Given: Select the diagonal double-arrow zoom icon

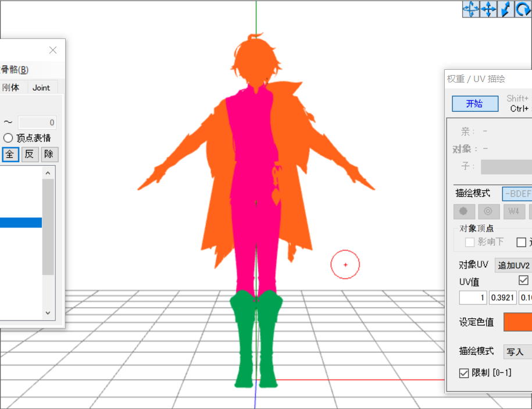Looking at the screenshot, I should tap(505, 9).
